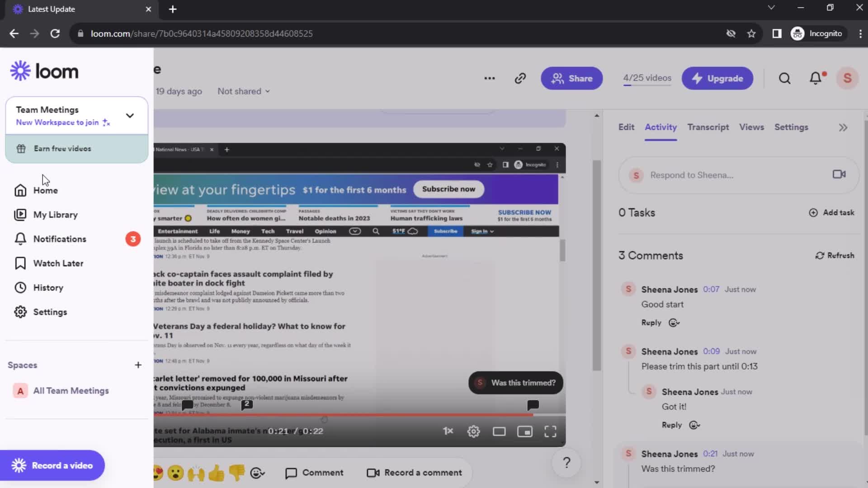Toggle fullscreen playback mode on
868x488 pixels.
click(x=550, y=432)
